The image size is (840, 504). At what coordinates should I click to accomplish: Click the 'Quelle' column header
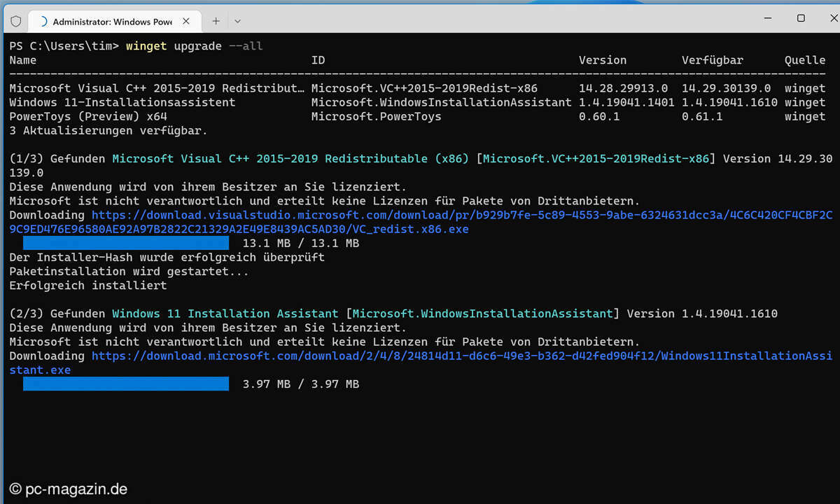(805, 60)
